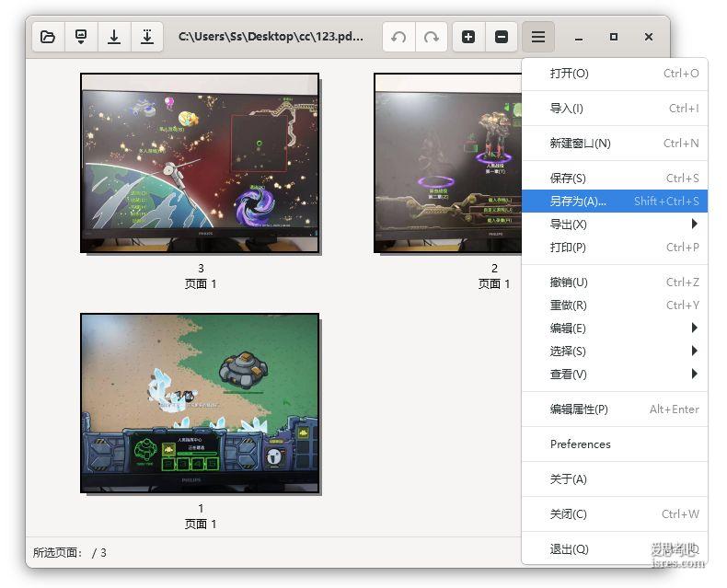Click 保存(S) in the menu

(x=615, y=179)
